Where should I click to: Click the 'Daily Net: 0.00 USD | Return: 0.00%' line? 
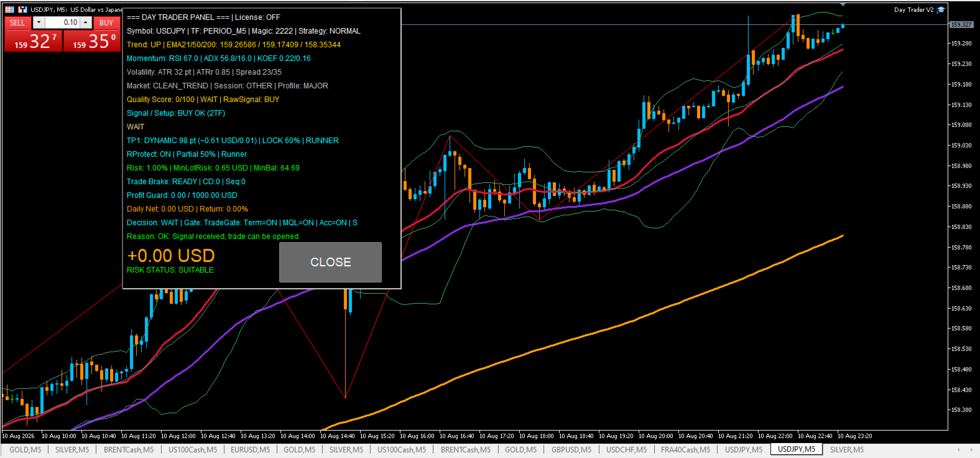tap(187, 209)
